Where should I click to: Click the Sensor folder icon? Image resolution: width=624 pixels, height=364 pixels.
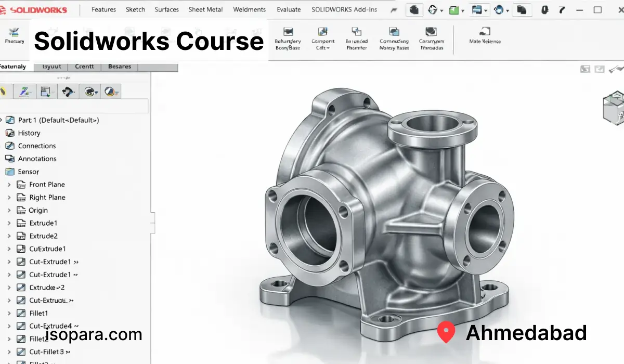point(9,172)
